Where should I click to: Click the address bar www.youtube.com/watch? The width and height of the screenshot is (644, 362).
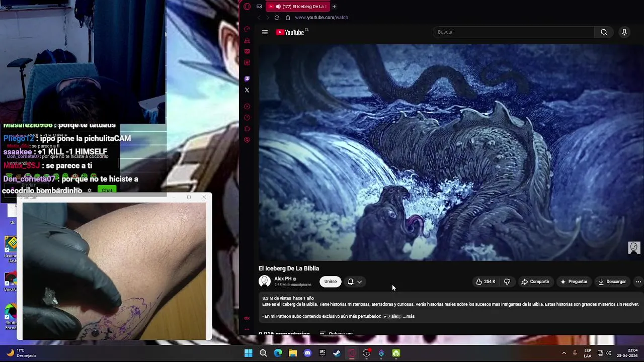coord(321,18)
